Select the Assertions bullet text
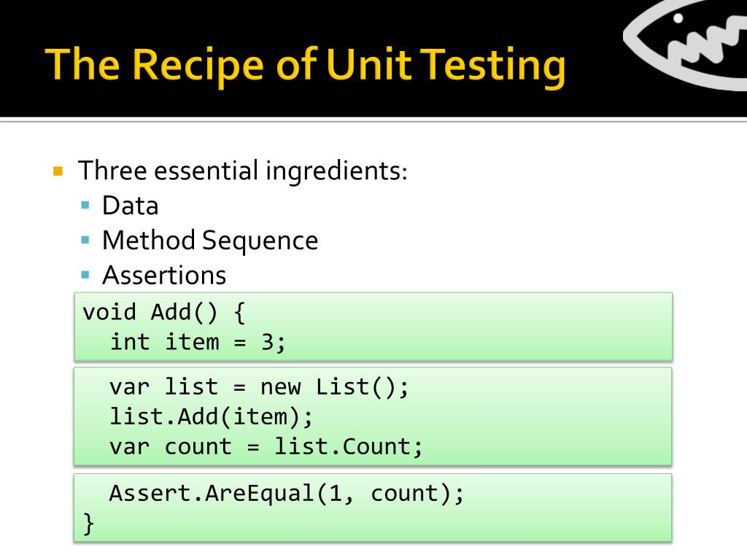 click(164, 275)
